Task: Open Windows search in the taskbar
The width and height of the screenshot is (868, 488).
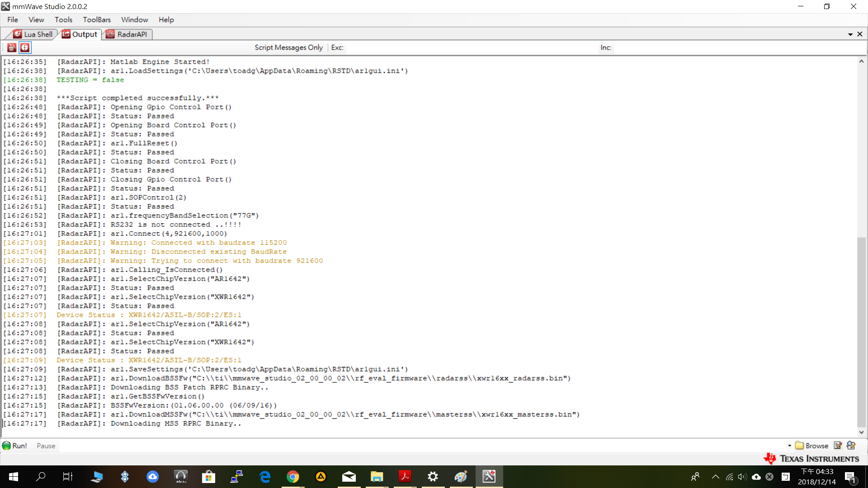Action: click(x=41, y=477)
